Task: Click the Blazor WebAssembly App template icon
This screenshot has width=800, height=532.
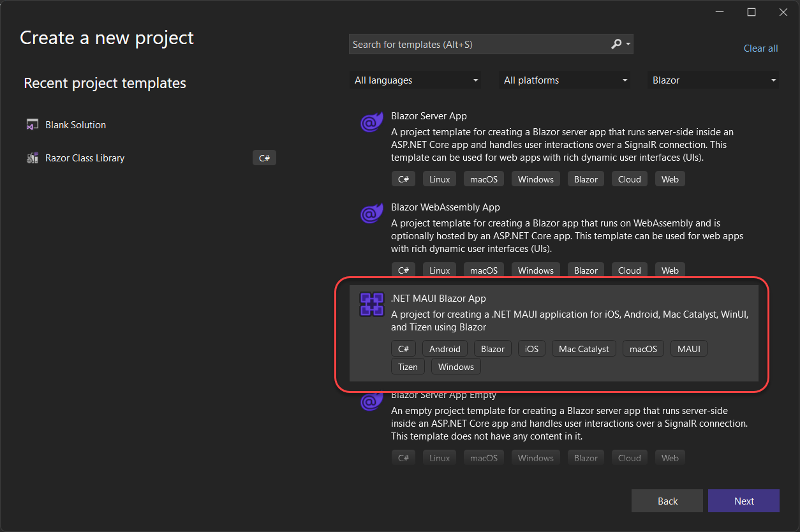Action: pos(371,213)
